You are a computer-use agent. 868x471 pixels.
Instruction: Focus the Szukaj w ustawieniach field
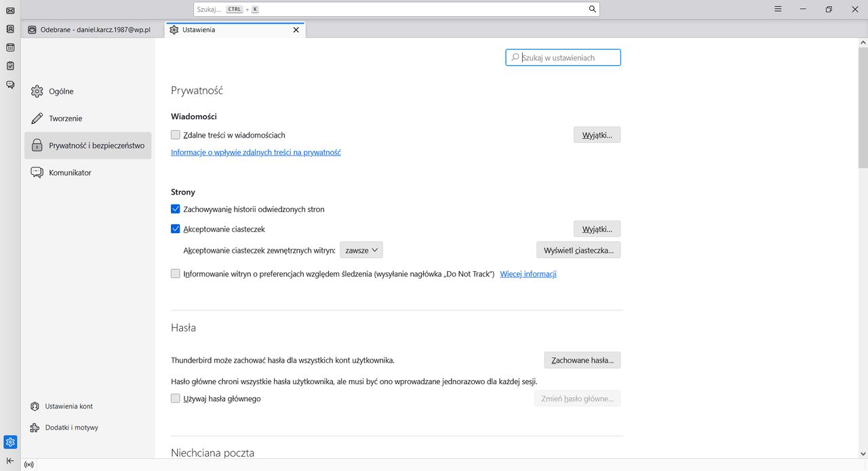pos(563,58)
